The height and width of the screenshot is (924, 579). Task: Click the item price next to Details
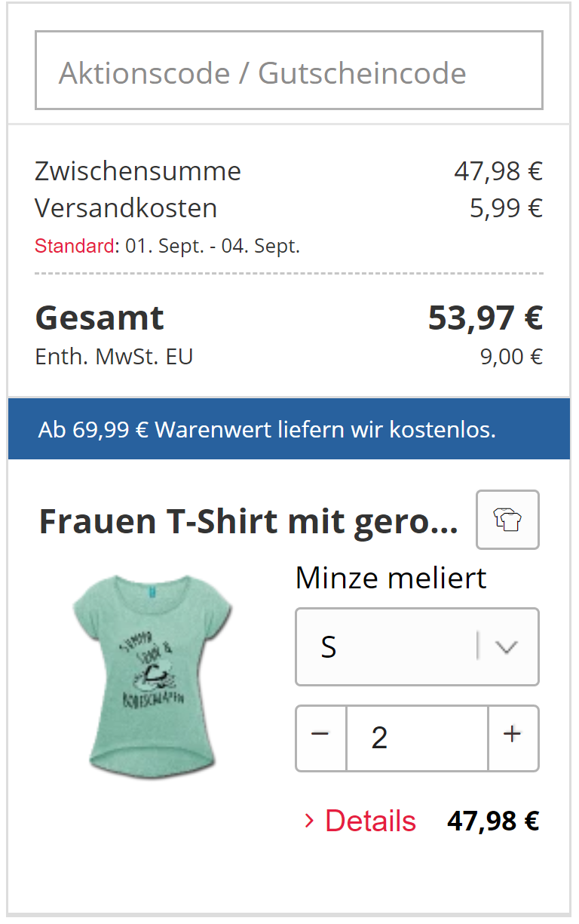click(x=493, y=821)
